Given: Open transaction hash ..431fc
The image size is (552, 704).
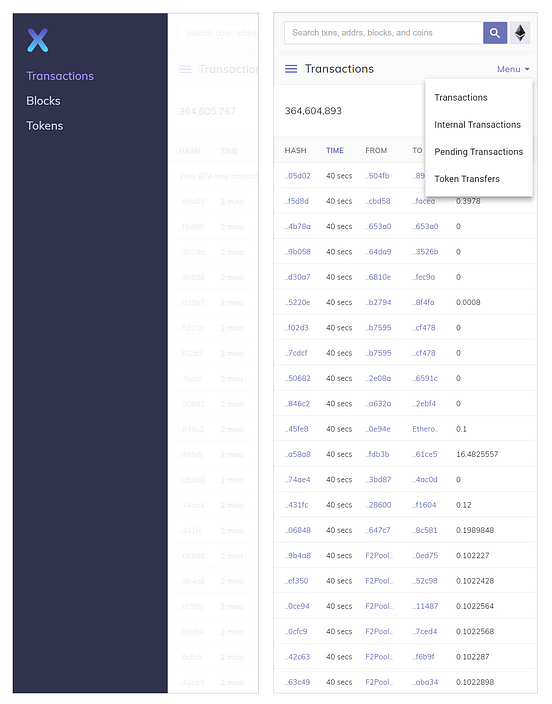Looking at the screenshot, I should pyautogui.click(x=296, y=505).
